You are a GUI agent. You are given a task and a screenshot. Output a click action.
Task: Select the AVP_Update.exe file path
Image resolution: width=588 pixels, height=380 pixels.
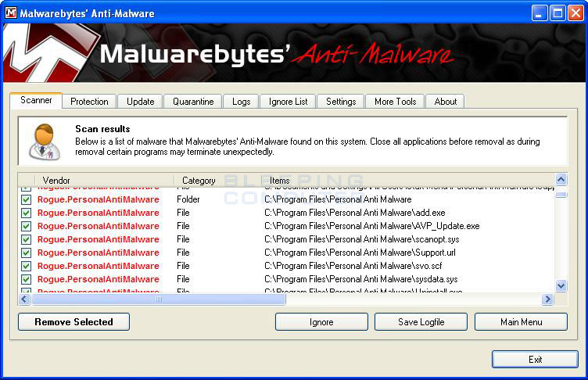click(372, 226)
